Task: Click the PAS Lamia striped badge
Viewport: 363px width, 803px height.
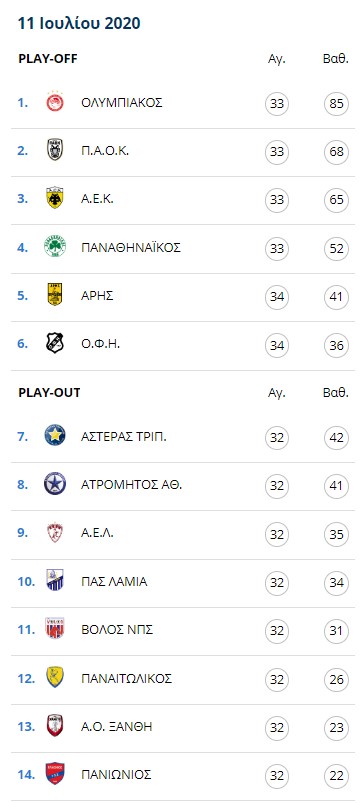Action: tap(55, 581)
